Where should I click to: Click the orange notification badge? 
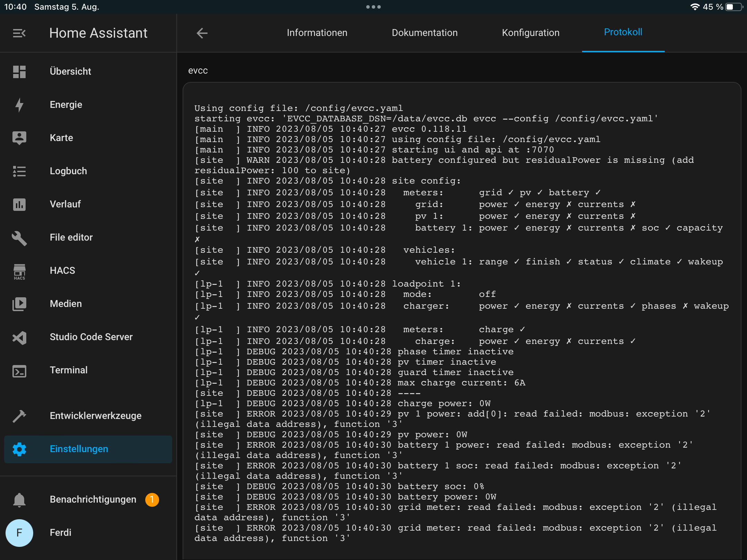pyautogui.click(x=152, y=499)
